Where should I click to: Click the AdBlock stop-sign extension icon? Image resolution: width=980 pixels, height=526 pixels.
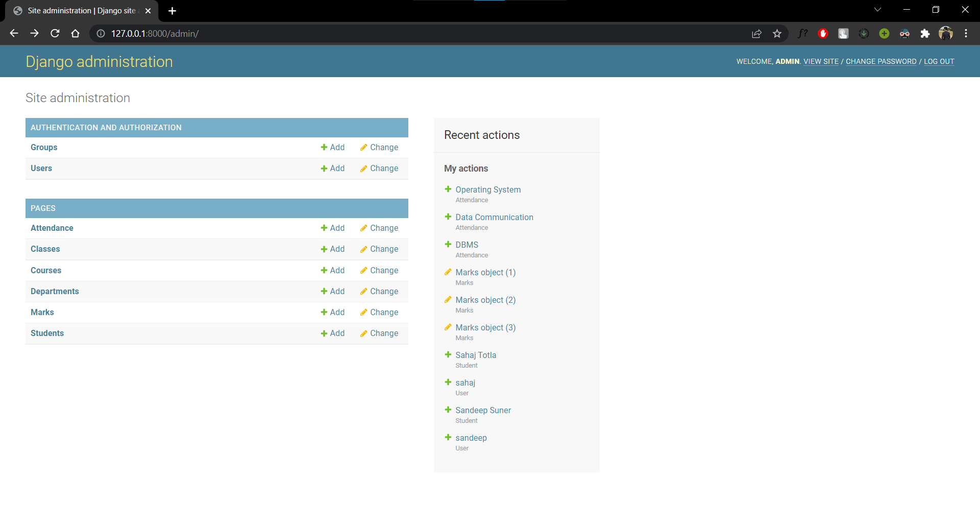click(x=823, y=33)
